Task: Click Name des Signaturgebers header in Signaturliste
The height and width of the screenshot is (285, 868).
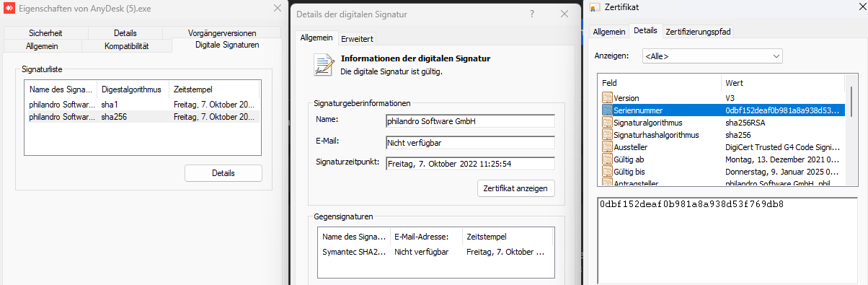Action: [x=61, y=89]
